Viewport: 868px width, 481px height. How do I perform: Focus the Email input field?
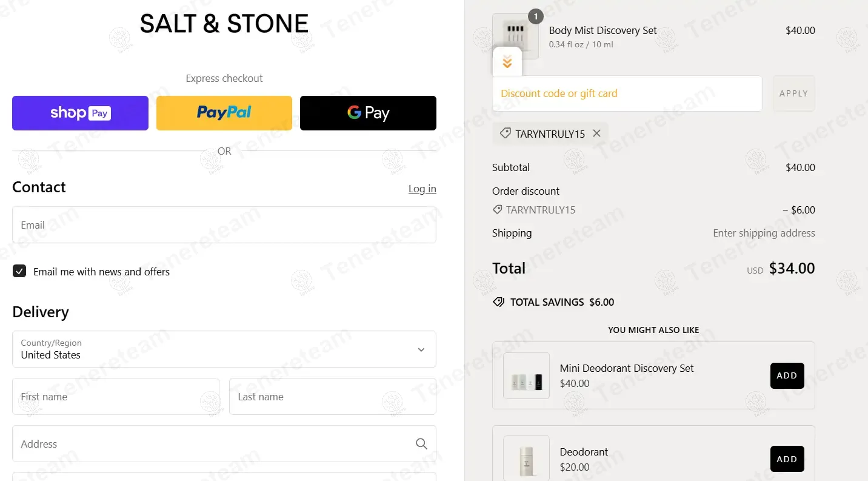click(224, 225)
